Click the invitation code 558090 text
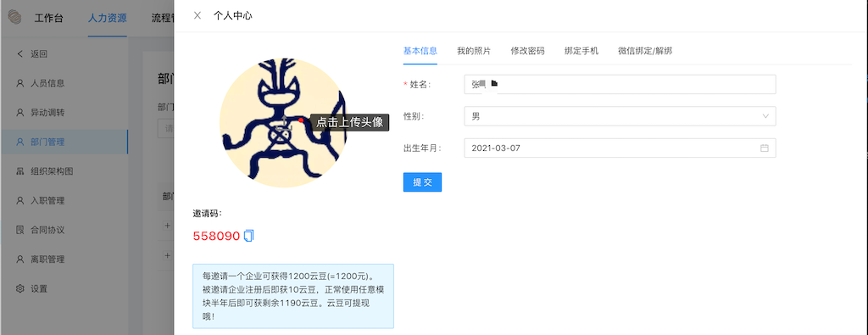The image size is (868, 335). [216, 237]
